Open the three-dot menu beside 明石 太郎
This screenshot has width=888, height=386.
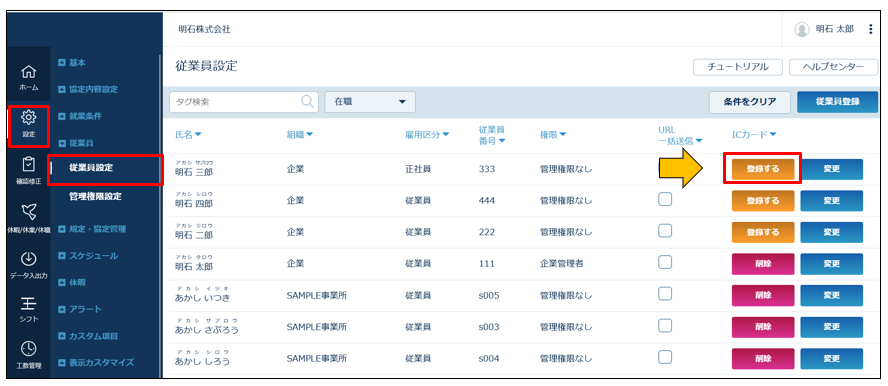[870, 29]
